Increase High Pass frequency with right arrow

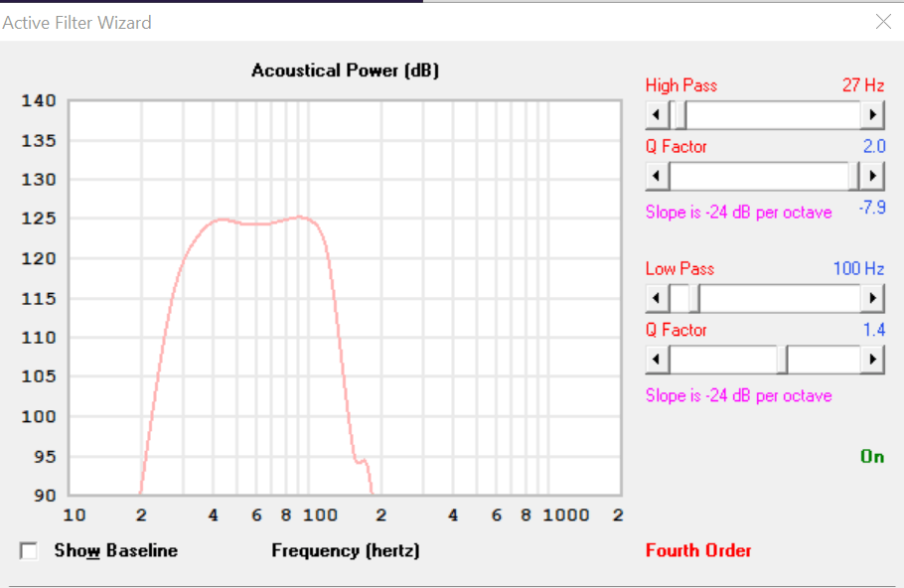point(872,114)
